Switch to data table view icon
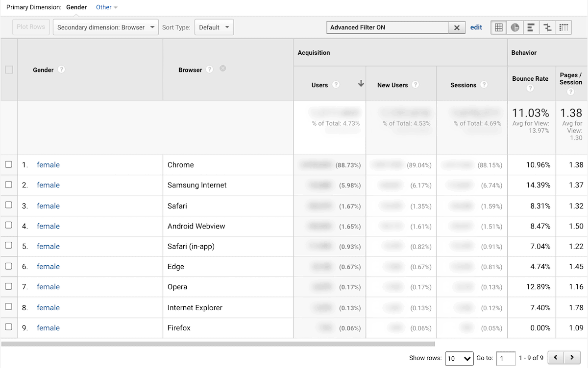 [499, 27]
